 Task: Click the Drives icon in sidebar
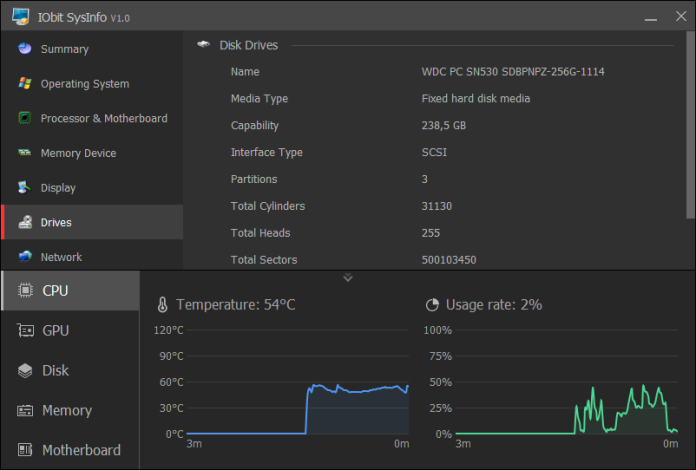click(24, 222)
